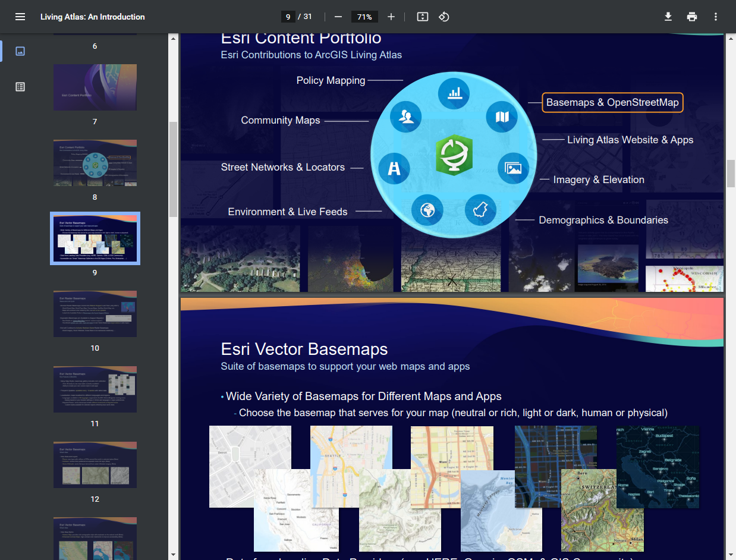Open page 10 thumbnail

[x=95, y=314]
